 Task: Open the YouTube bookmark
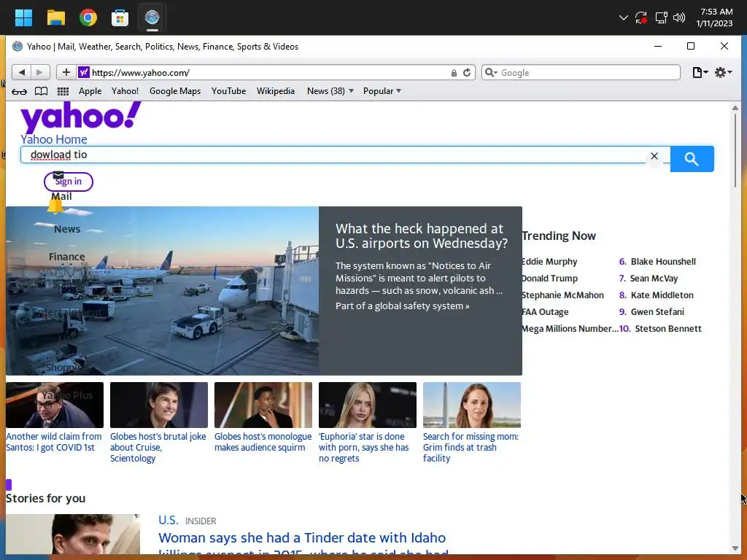click(x=228, y=91)
